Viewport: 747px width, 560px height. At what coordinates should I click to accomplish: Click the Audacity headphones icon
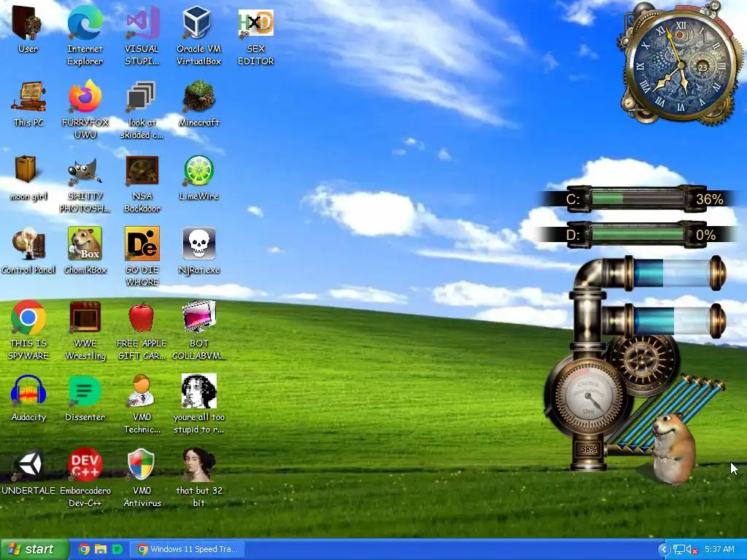28,391
